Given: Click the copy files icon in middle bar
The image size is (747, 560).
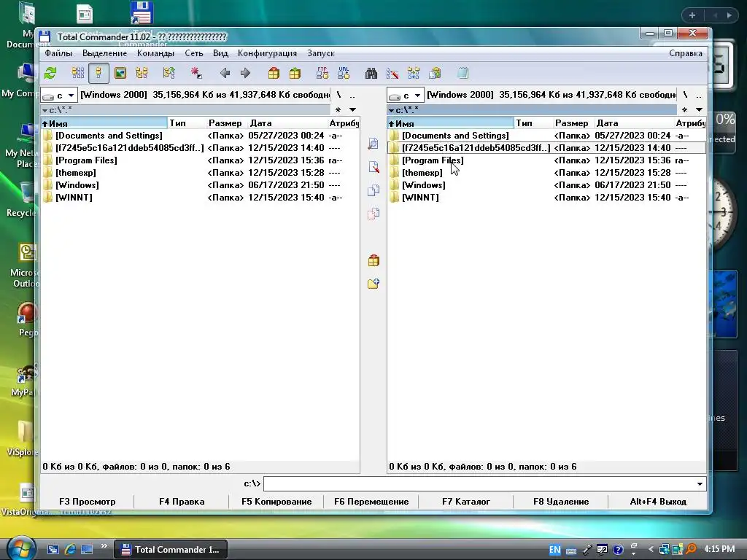Looking at the screenshot, I should [373, 190].
